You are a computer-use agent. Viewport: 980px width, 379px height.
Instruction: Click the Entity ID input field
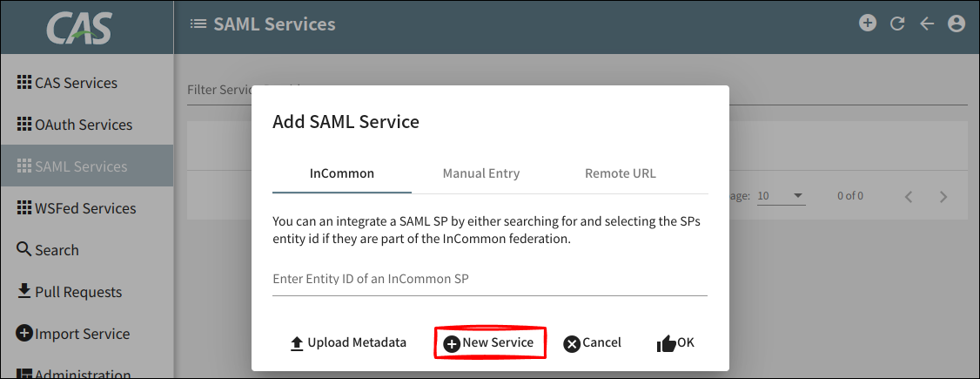point(490,279)
